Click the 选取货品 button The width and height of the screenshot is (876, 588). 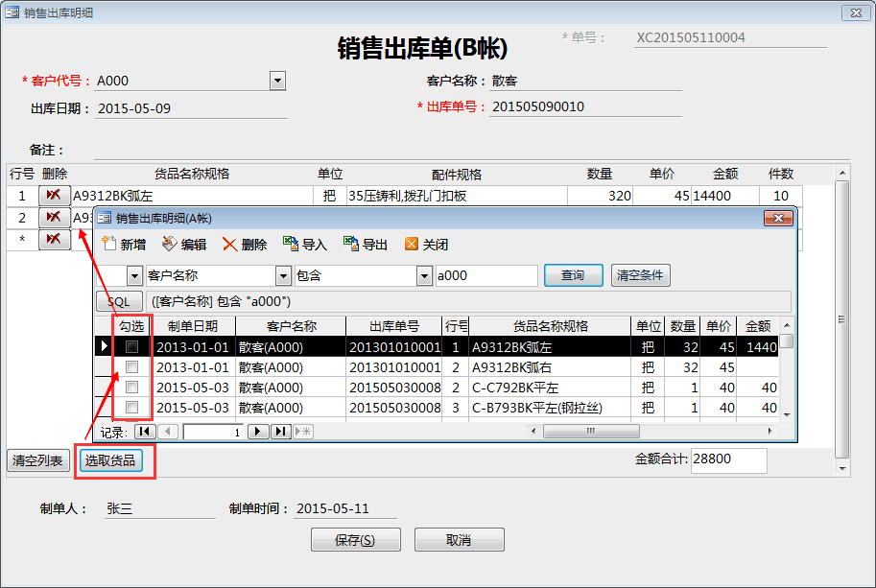point(113,461)
